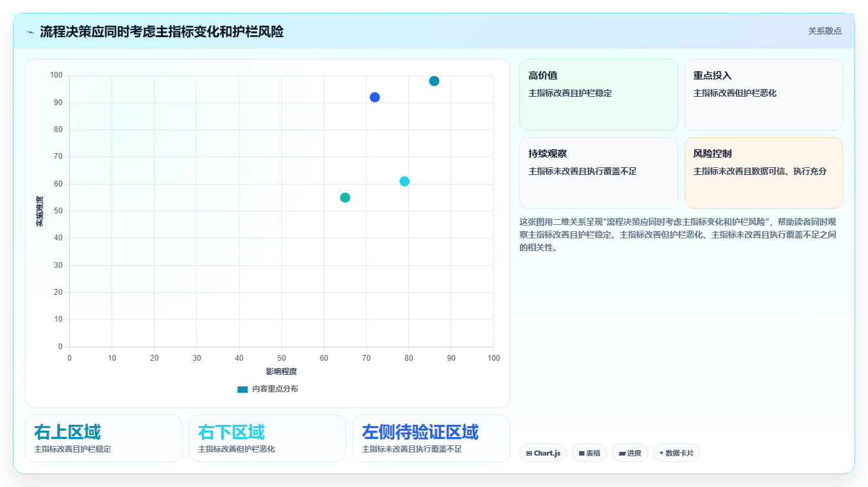Open the 高价值 quadrant card
The height and width of the screenshot is (487, 868).
point(598,95)
